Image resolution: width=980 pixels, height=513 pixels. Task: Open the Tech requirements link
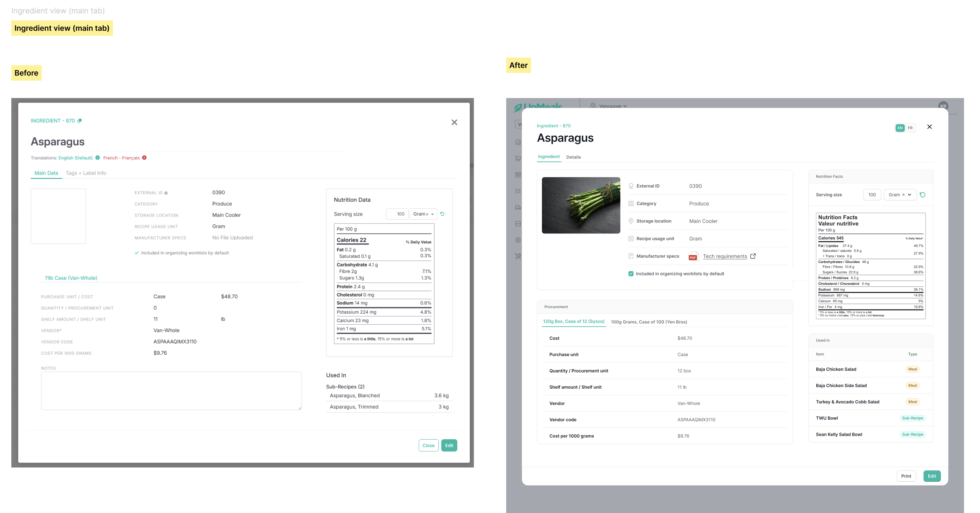pyautogui.click(x=725, y=256)
